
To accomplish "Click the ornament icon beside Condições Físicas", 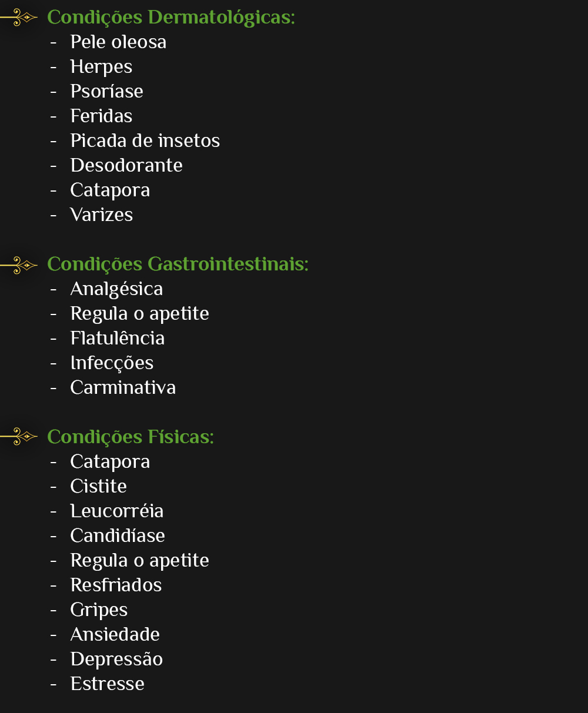I will tap(19, 437).
